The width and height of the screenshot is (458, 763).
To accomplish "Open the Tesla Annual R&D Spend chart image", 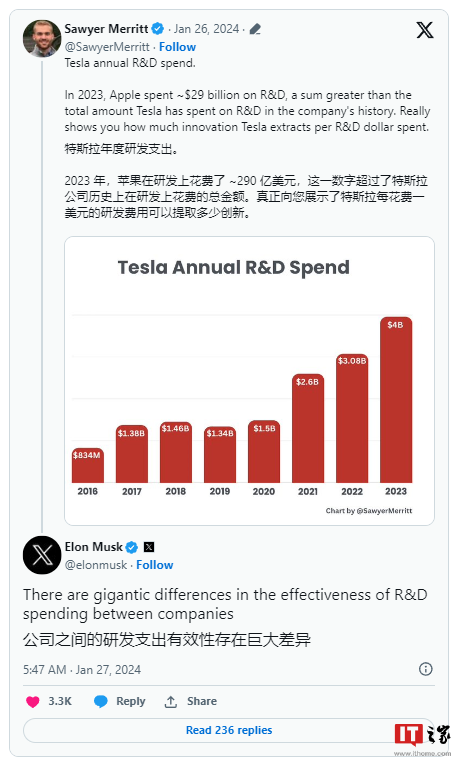I will (x=249, y=381).
